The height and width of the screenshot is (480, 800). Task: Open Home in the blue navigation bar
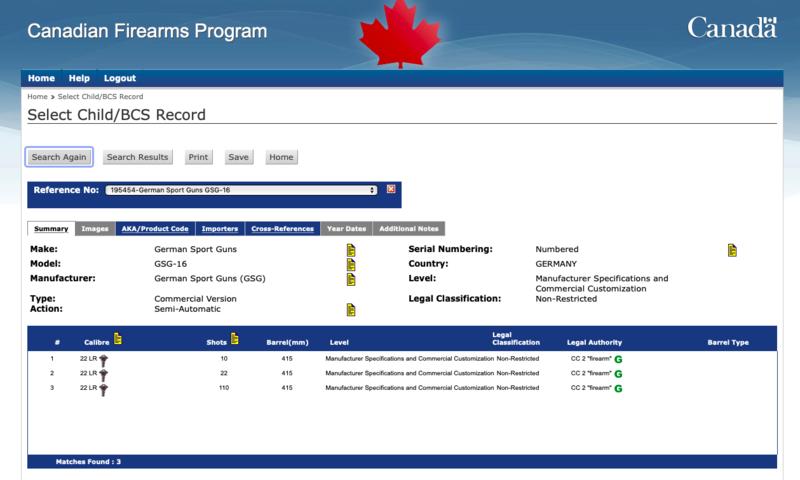pyautogui.click(x=41, y=78)
